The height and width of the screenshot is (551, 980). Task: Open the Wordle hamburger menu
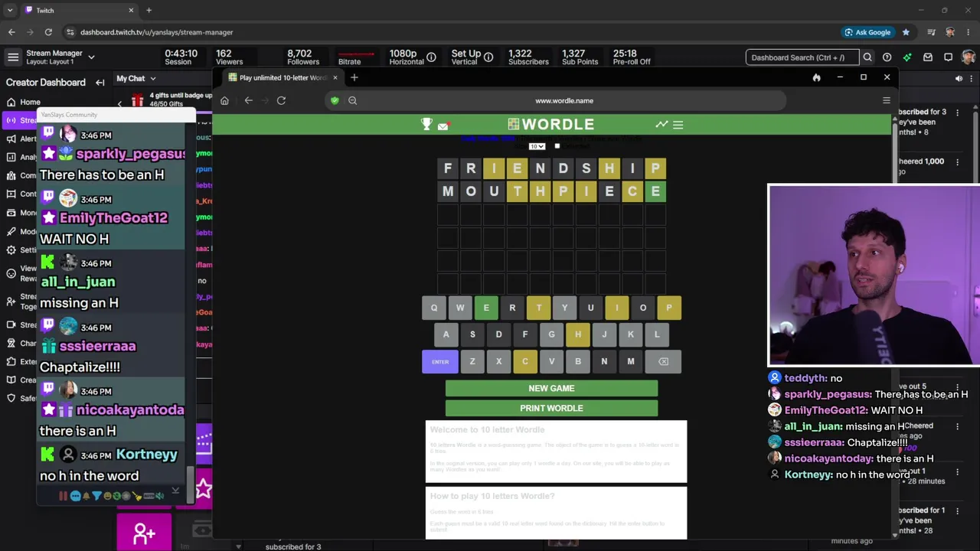[678, 125]
